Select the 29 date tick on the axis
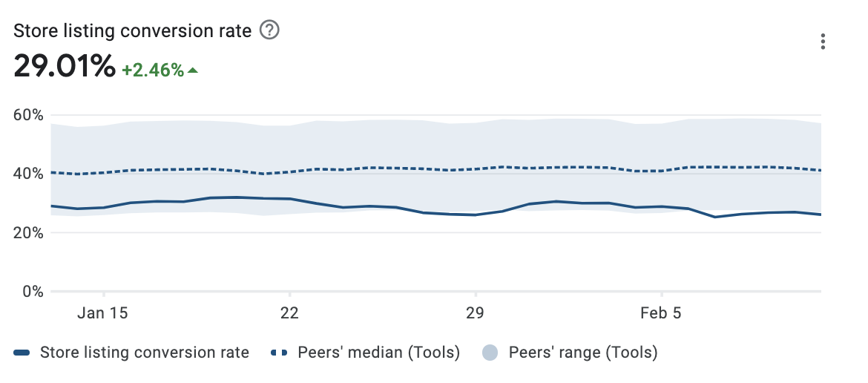Screen dimensions: 868x383 (x=475, y=312)
